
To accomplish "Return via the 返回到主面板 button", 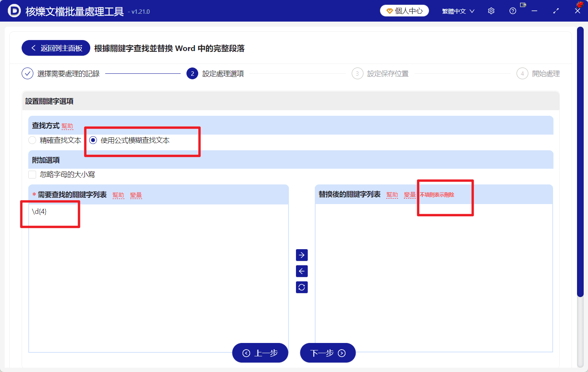I will coord(55,47).
